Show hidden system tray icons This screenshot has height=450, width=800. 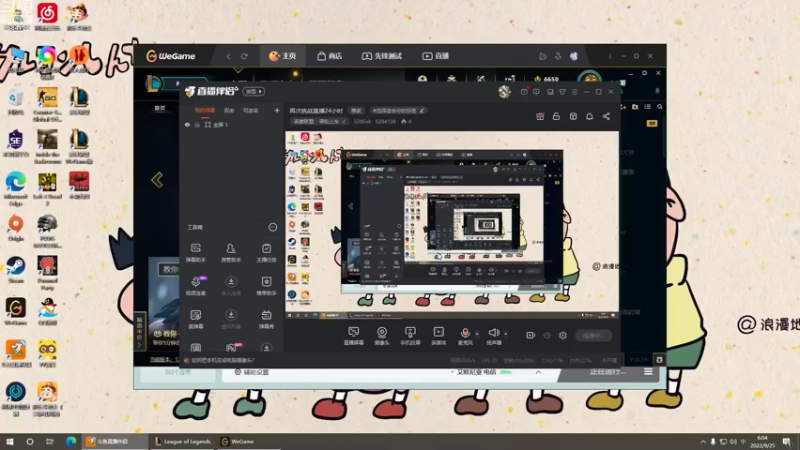703,441
